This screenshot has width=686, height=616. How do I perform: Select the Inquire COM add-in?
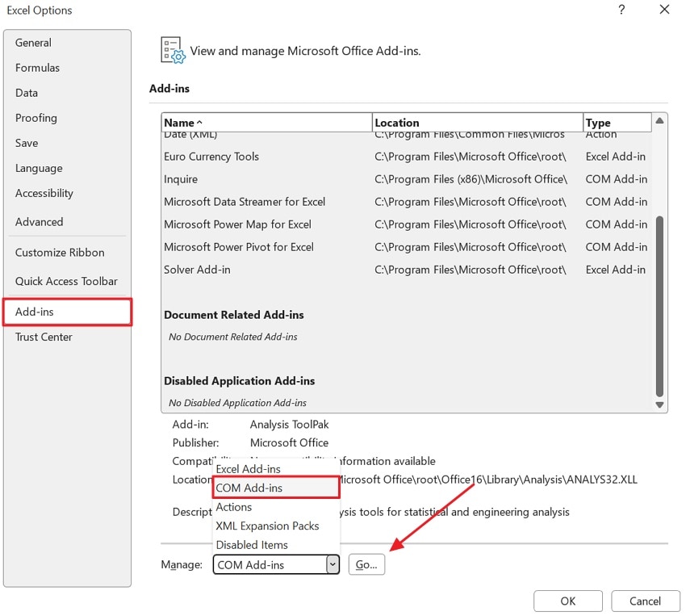[x=180, y=179]
